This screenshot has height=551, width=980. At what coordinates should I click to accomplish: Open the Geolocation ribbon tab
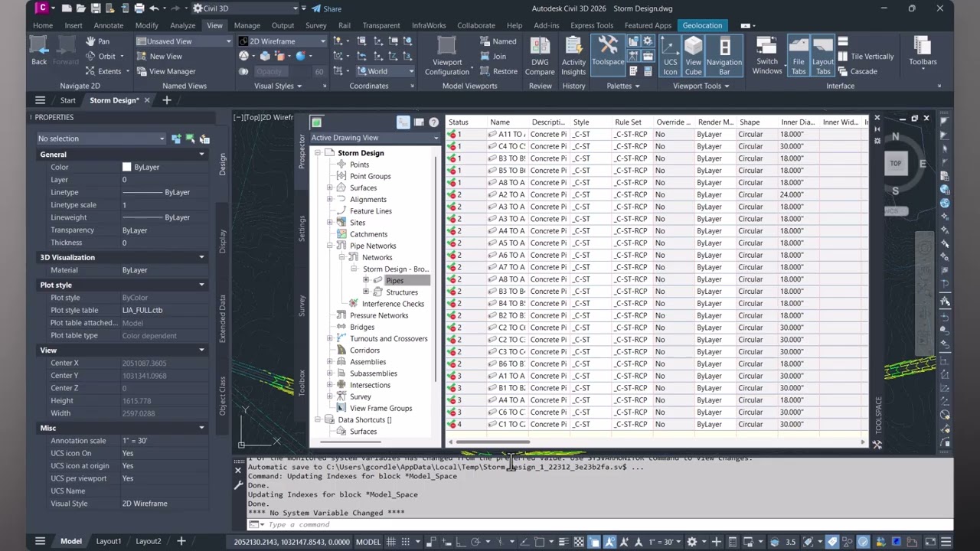pyautogui.click(x=702, y=25)
